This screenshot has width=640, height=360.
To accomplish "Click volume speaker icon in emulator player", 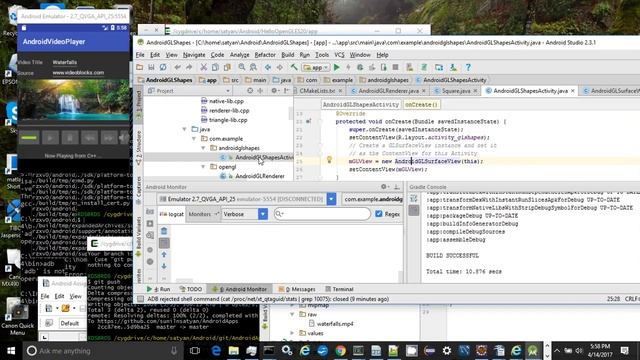I will click(x=124, y=138).
